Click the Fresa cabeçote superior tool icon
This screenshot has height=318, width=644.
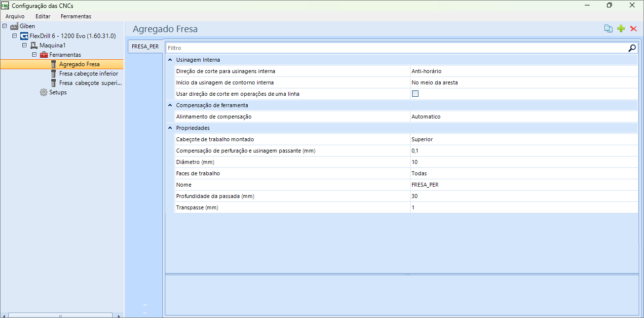(54, 83)
